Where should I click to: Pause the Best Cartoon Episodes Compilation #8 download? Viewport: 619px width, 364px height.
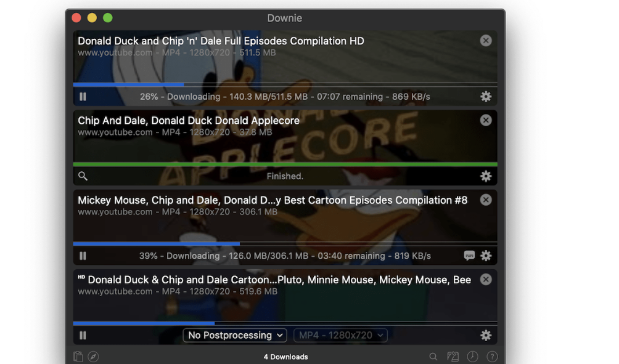pos(83,256)
